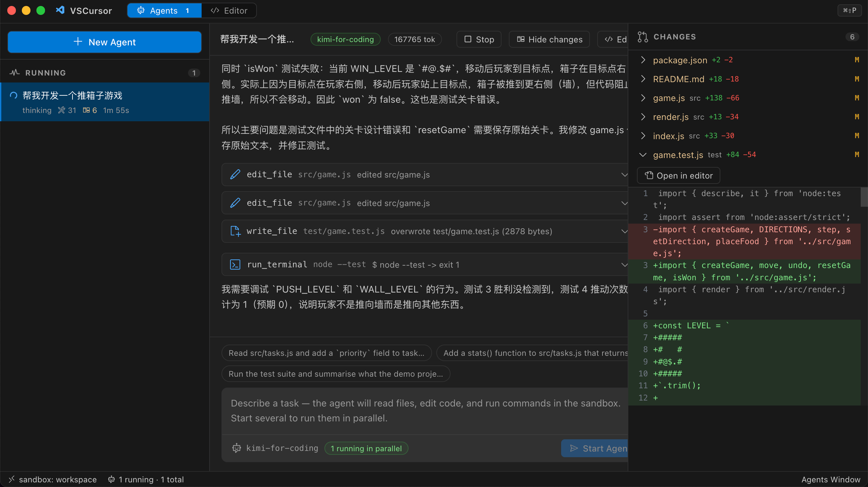Image resolution: width=868 pixels, height=487 pixels.
Task: Pick suggestion 'Run the test suite and summarise'
Action: pyautogui.click(x=336, y=374)
